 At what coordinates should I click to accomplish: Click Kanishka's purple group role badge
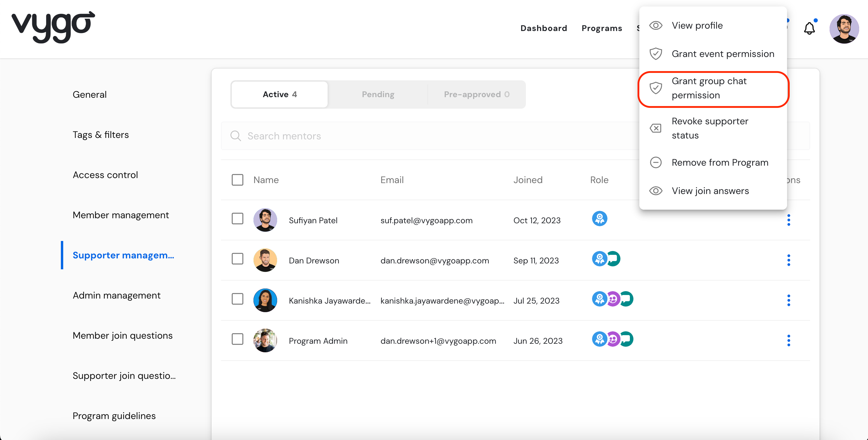point(613,299)
